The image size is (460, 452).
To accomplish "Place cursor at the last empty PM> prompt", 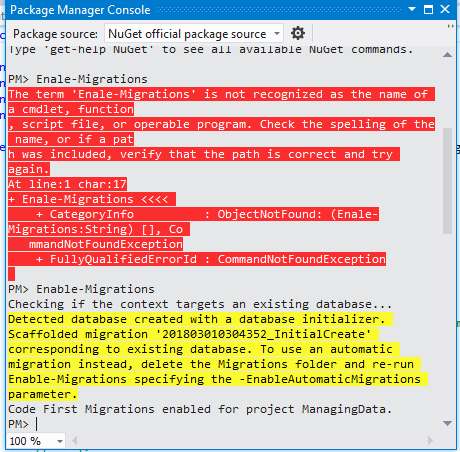I will pos(37,424).
